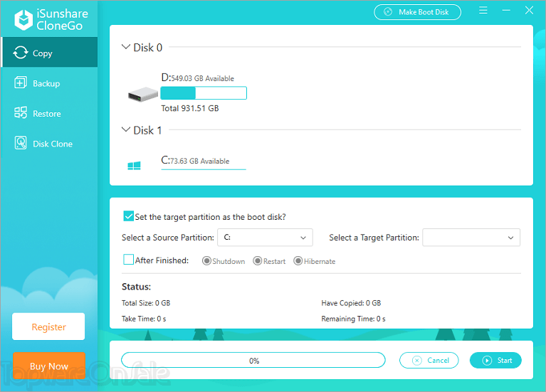This screenshot has height=392, width=546.
Task: Switch to the Copy tab
Action: click(x=49, y=52)
